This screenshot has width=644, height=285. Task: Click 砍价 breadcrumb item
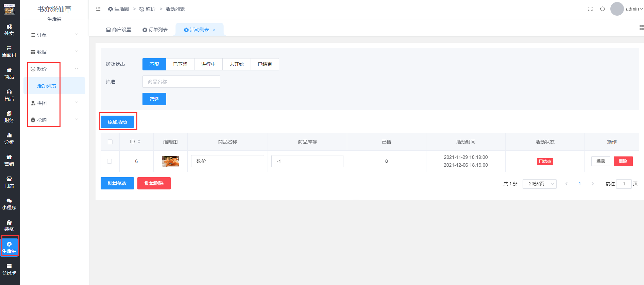[147, 9]
